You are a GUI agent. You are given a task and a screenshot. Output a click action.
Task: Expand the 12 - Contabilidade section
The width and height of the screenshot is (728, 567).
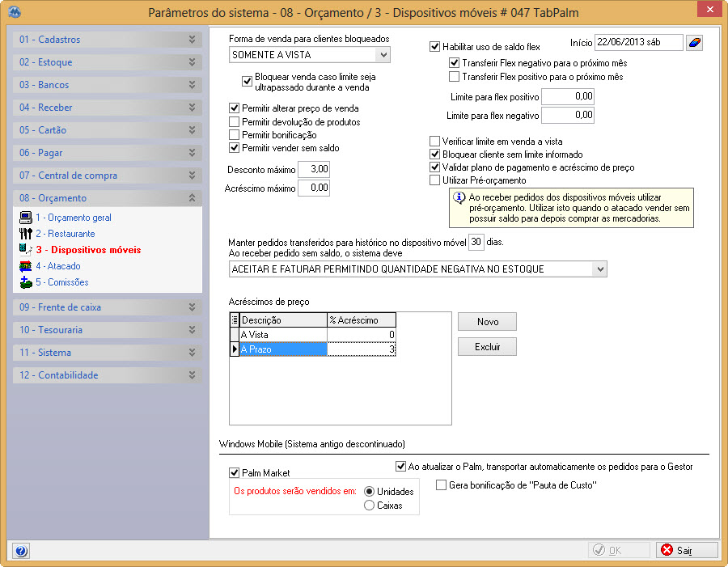tap(108, 375)
